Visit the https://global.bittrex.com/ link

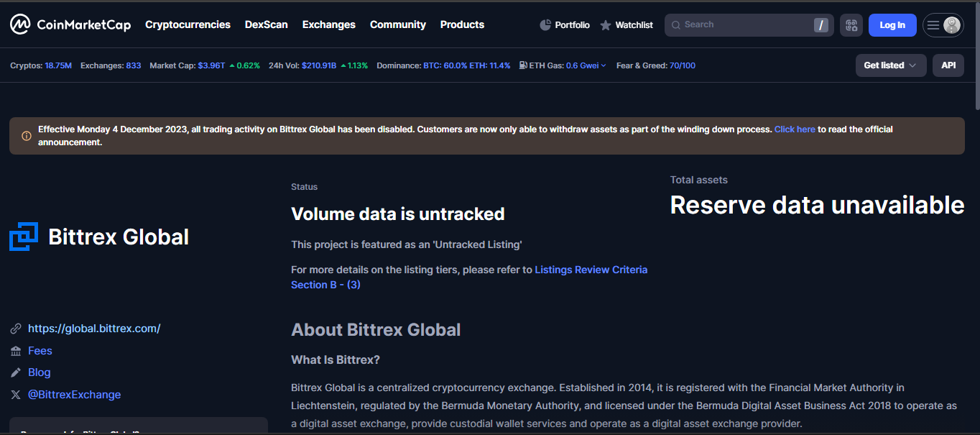94,329
